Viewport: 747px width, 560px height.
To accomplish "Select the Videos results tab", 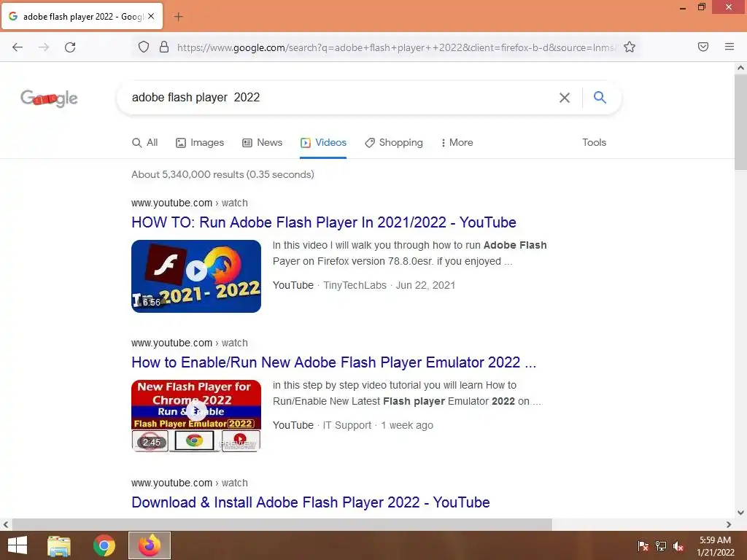I will pyautogui.click(x=323, y=142).
